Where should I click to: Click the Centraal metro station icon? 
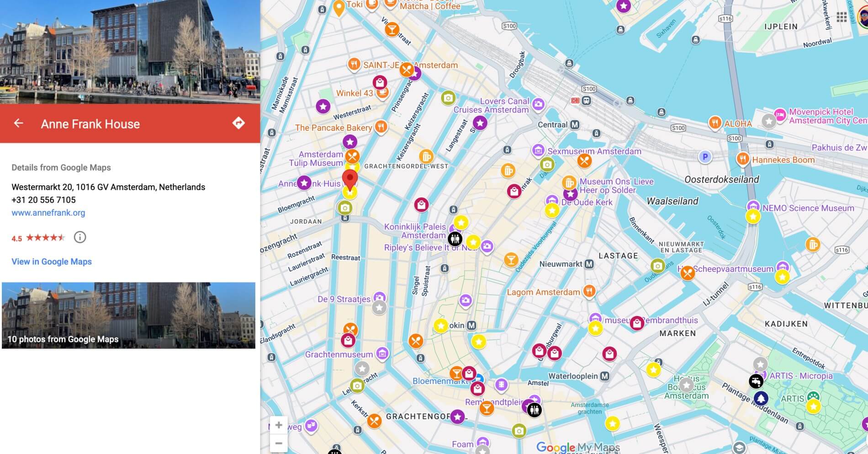pos(575,125)
